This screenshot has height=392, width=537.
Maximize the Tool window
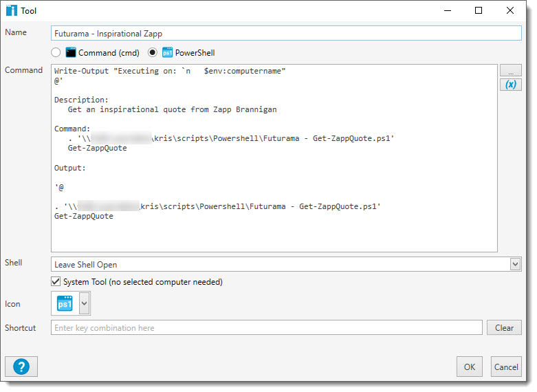click(x=479, y=10)
